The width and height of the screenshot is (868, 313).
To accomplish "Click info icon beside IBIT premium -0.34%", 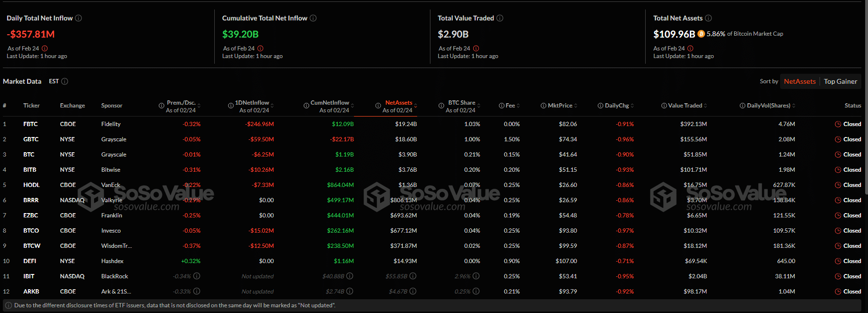I will [197, 276].
